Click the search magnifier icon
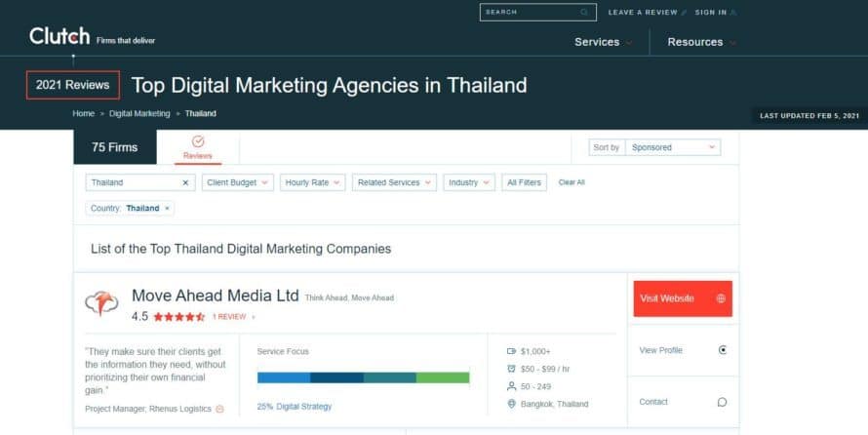 (584, 12)
